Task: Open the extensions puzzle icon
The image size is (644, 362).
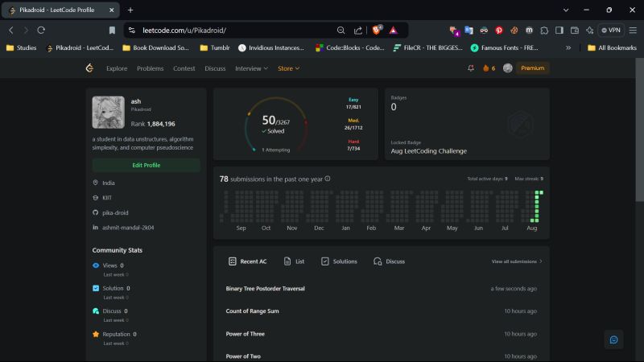Action: (544, 30)
